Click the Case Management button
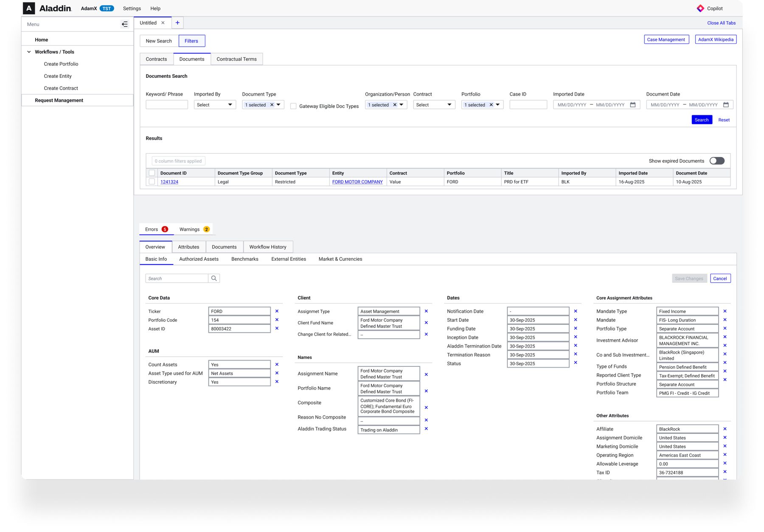 [x=666, y=39]
